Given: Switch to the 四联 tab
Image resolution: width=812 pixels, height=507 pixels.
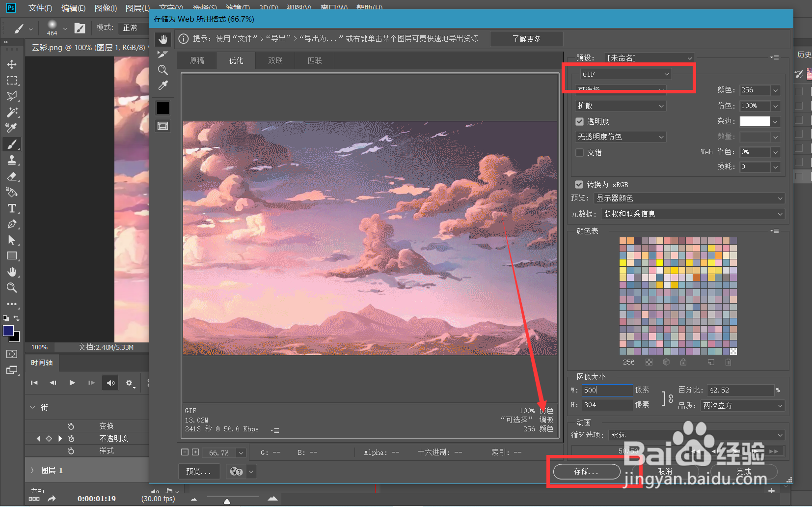Looking at the screenshot, I should 315,60.
